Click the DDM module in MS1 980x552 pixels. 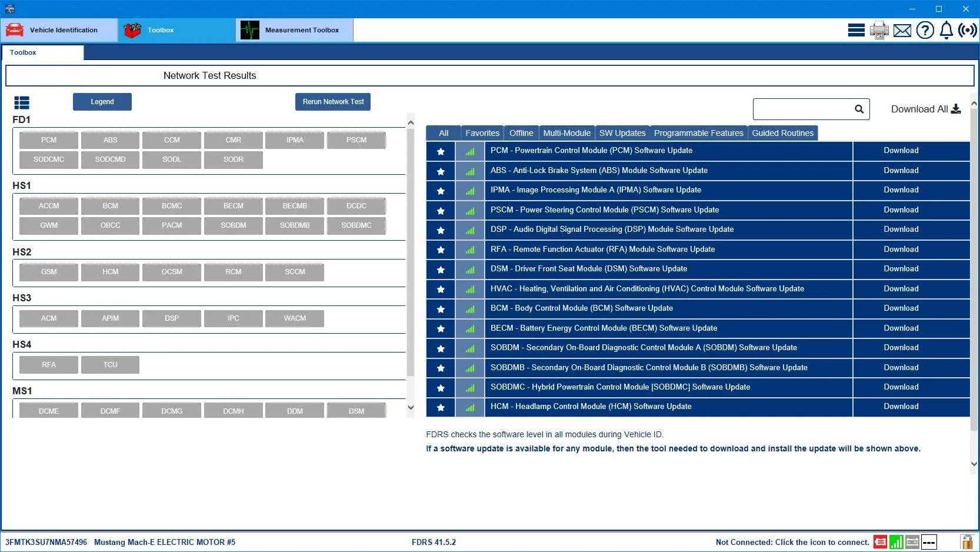coord(295,411)
